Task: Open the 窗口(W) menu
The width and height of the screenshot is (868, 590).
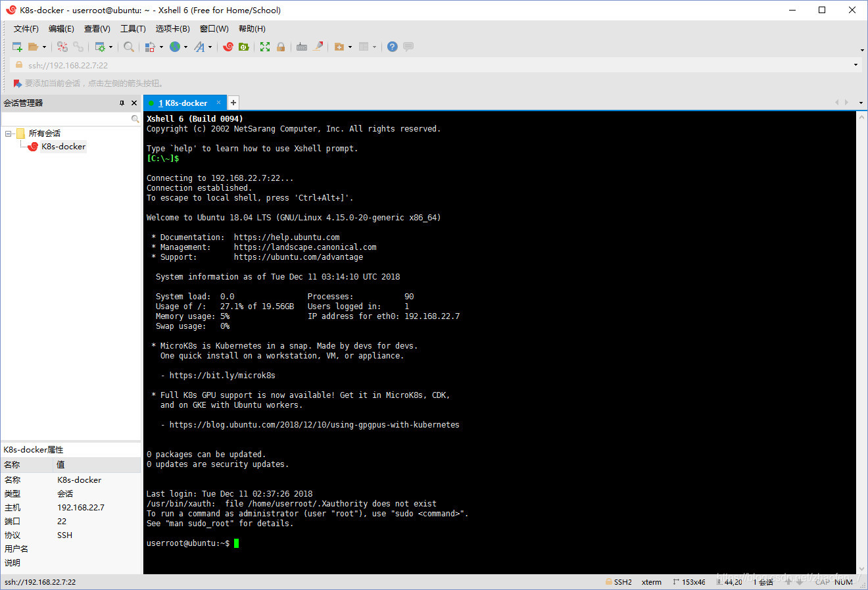Action: (214, 29)
